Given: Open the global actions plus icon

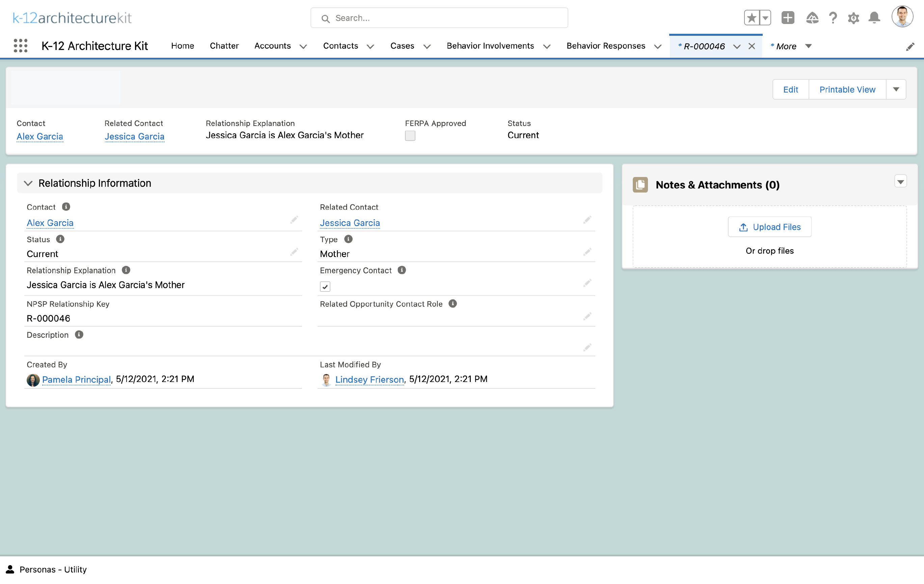Looking at the screenshot, I should coord(787,18).
